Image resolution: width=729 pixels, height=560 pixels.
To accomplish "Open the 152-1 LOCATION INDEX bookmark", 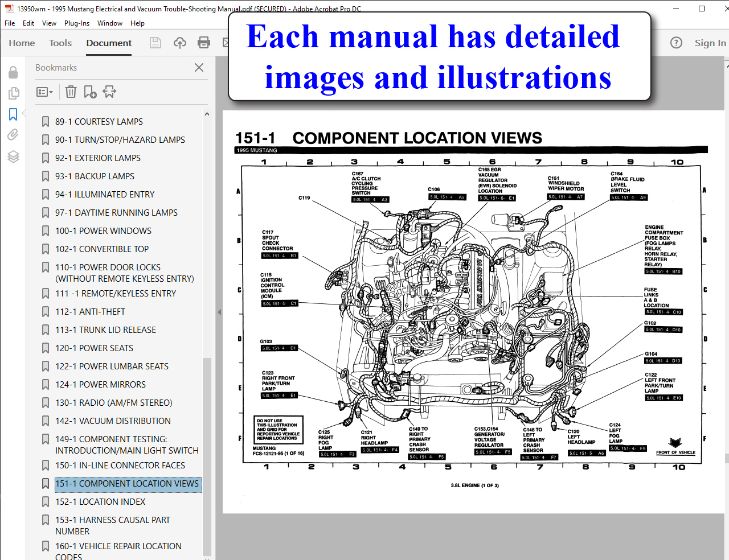I will [x=100, y=502].
